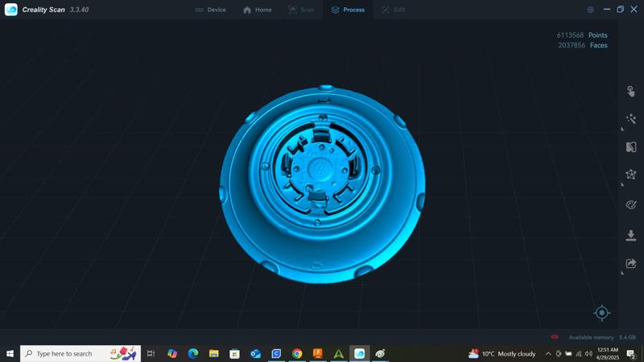
Task: Open the Windows notification center
Action: coord(631,353)
